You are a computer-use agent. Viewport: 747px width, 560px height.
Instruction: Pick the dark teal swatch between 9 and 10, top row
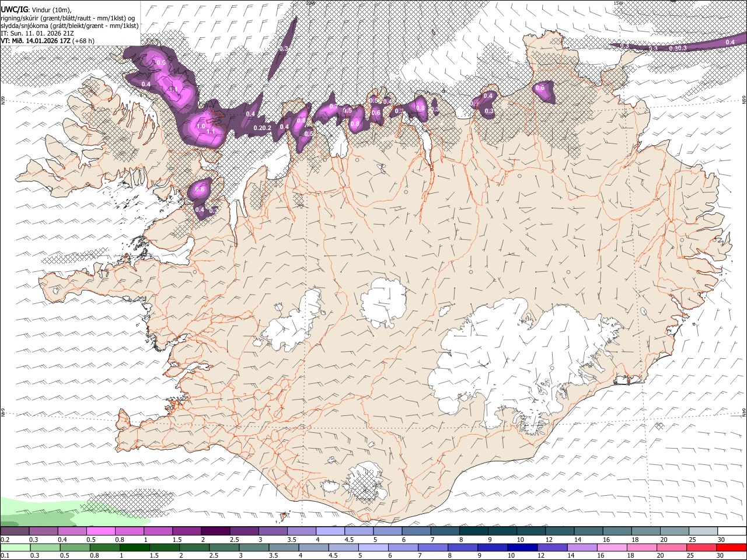click(502, 531)
